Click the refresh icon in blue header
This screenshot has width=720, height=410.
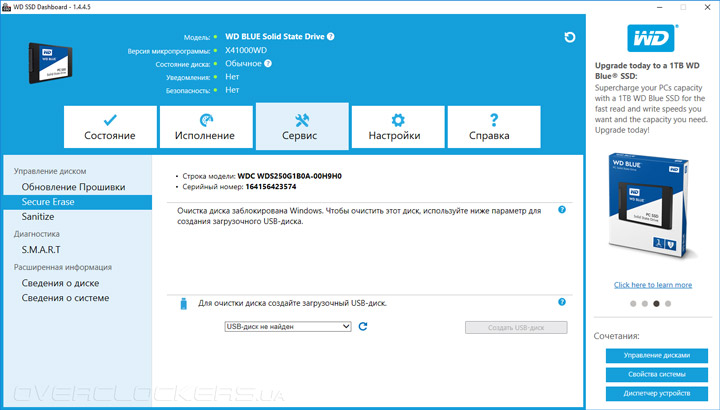pos(569,37)
